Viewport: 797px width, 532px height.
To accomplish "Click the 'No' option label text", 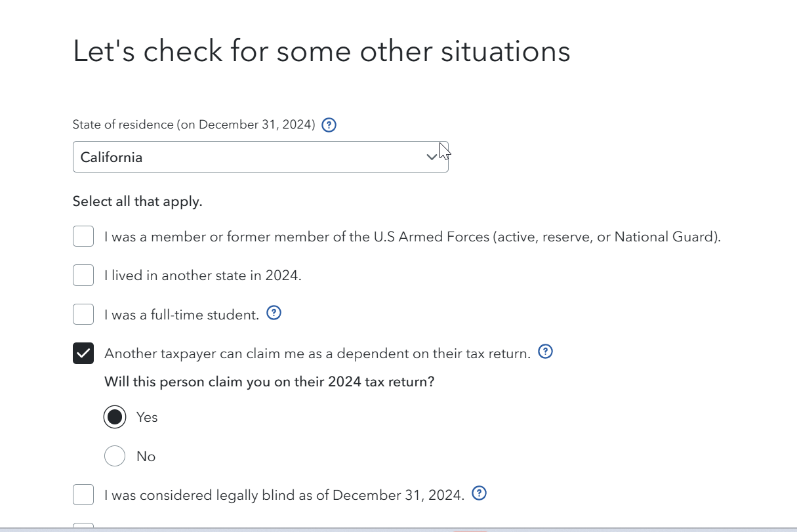I will 146,457.
